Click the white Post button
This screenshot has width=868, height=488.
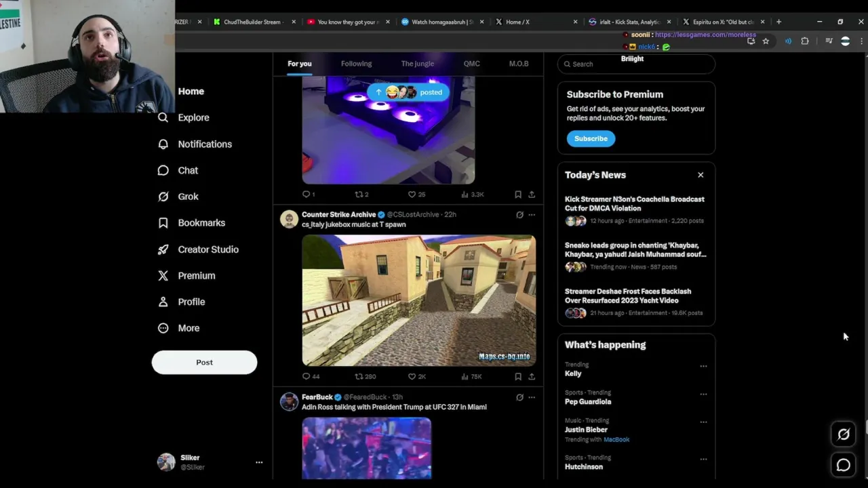click(x=204, y=362)
